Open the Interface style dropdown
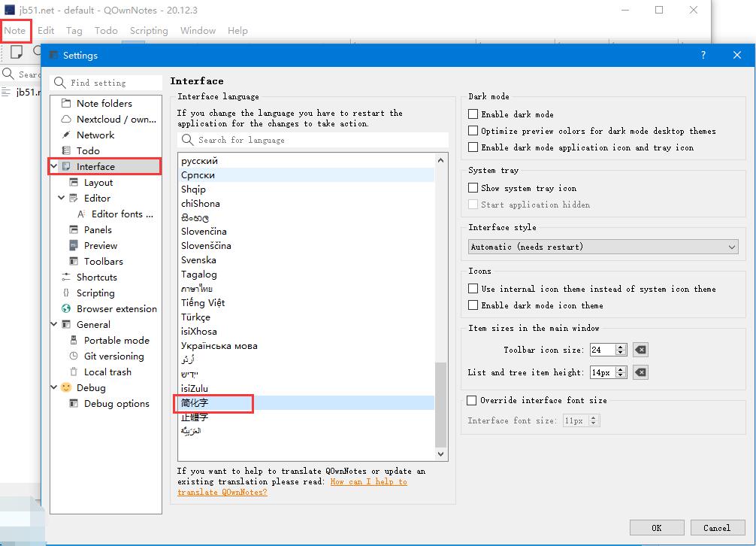Image resolution: width=756 pixels, height=546 pixels. 603,247
